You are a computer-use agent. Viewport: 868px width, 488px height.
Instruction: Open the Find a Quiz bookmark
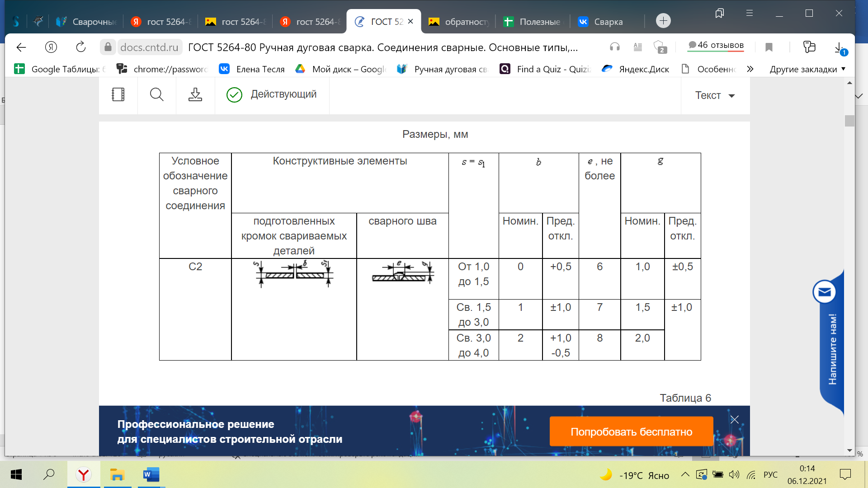click(x=545, y=69)
